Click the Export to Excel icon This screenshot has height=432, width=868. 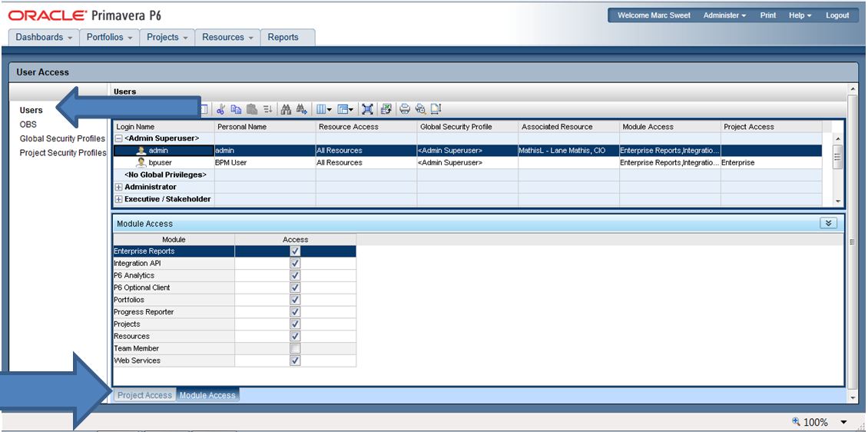coord(386,109)
